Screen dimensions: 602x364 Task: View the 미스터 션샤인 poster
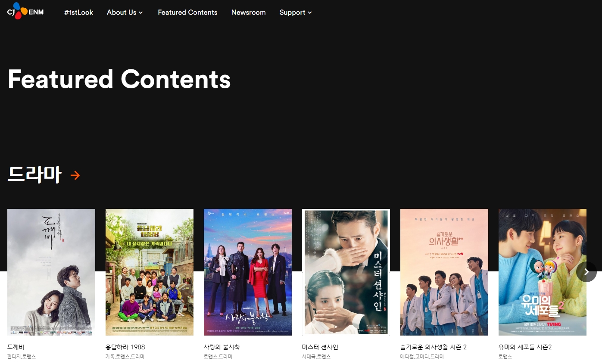point(346,272)
